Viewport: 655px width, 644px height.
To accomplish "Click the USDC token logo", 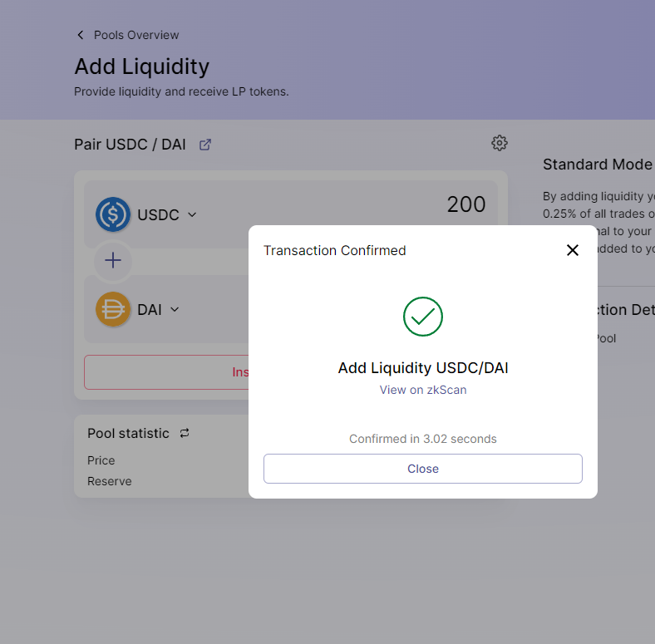I will point(113,214).
